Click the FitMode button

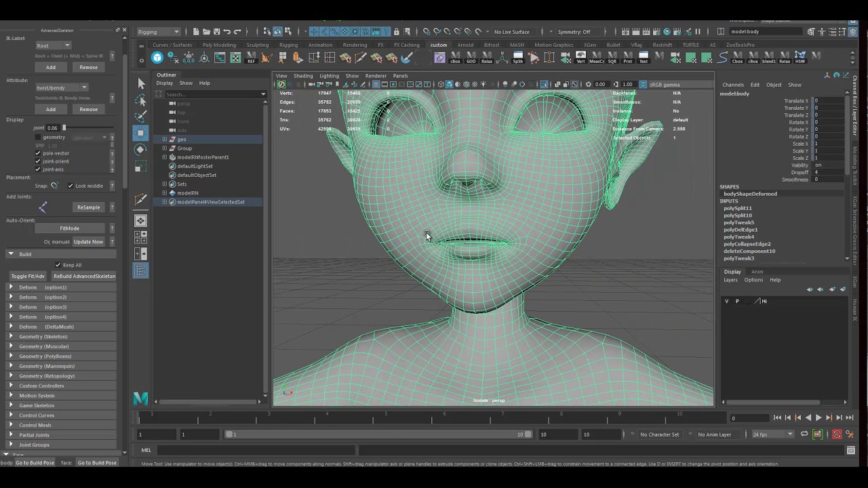(x=69, y=228)
